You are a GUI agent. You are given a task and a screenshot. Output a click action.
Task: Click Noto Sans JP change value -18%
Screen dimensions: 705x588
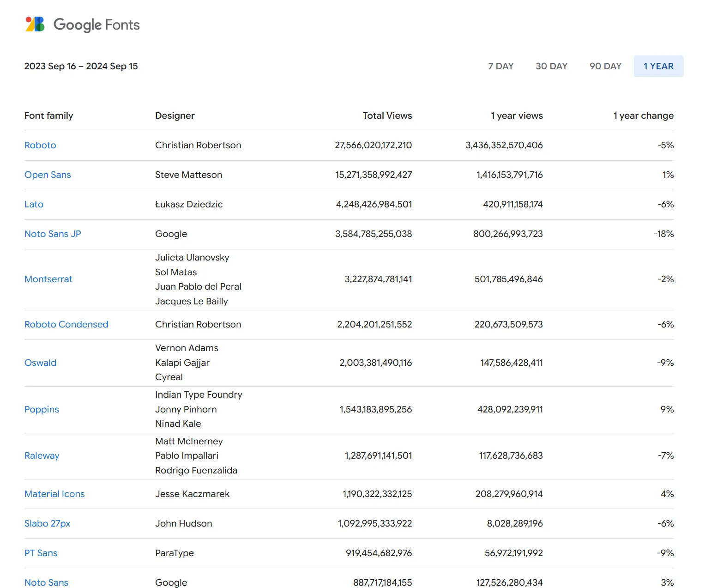point(663,234)
